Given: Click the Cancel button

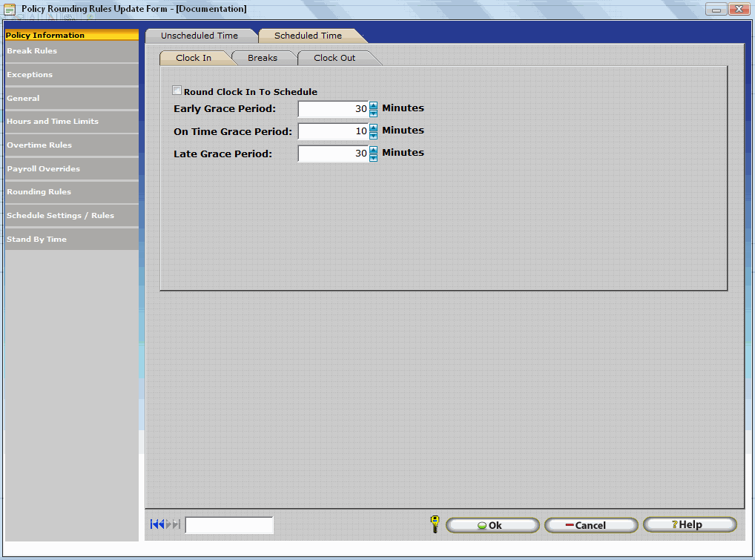Looking at the screenshot, I should click(590, 525).
